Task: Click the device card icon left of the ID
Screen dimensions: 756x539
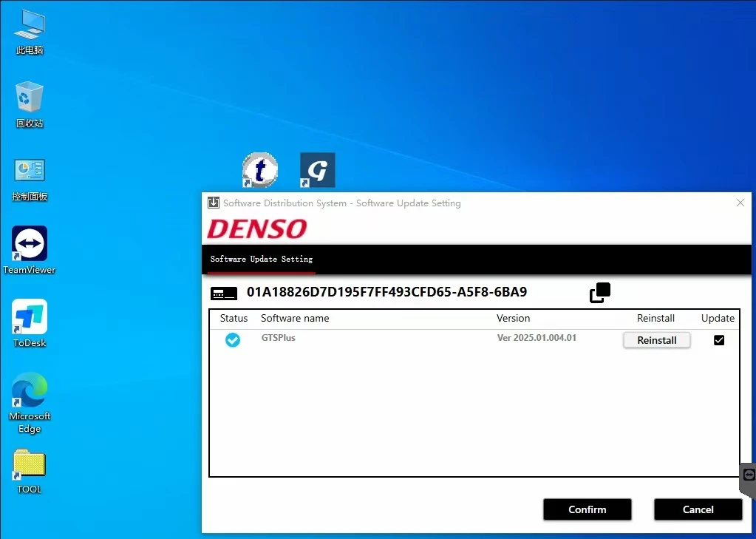Action: [224, 293]
